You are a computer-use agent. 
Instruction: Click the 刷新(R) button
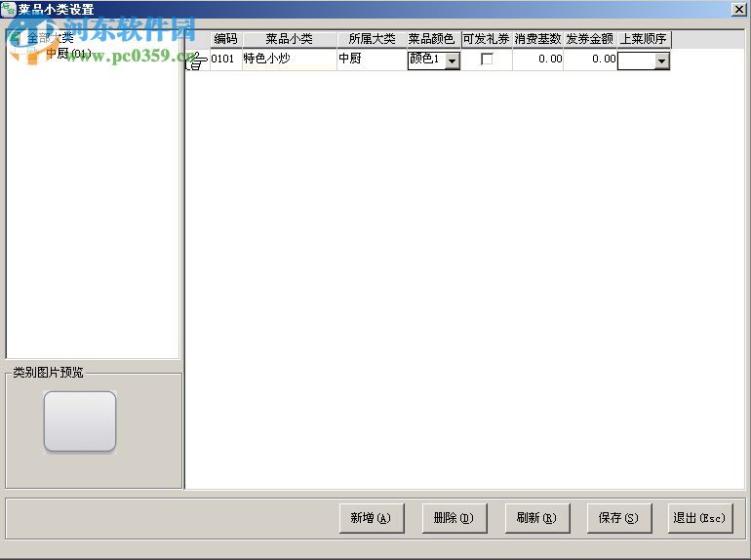coord(537,518)
